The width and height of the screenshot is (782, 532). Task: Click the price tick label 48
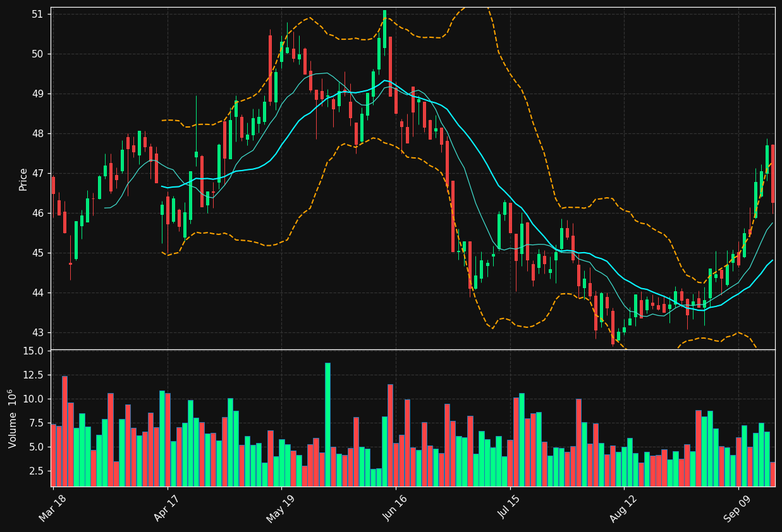point(37,133)
